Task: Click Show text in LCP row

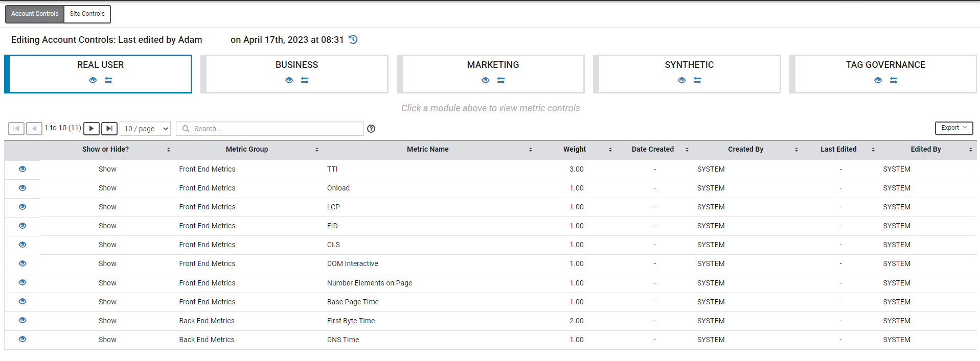Action: point(107,207)
